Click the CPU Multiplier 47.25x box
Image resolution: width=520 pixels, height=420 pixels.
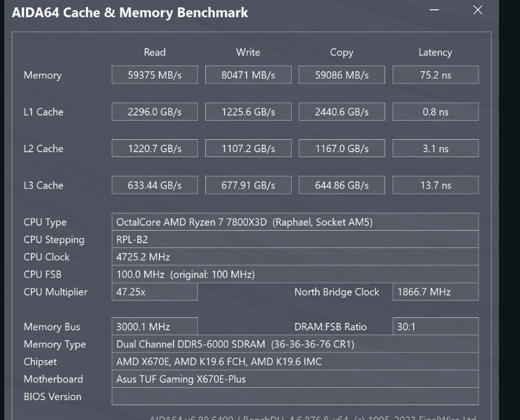coord(155,292)
